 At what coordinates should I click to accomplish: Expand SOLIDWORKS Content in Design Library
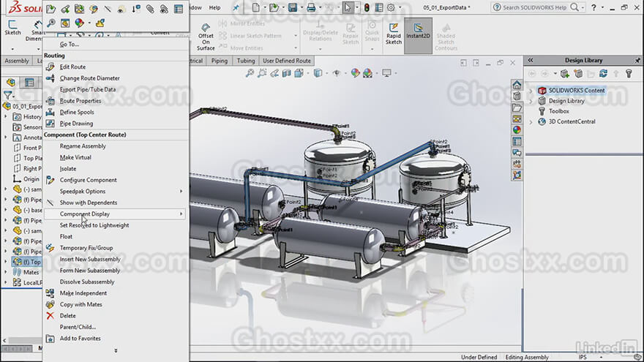click(x=531, y=90)
